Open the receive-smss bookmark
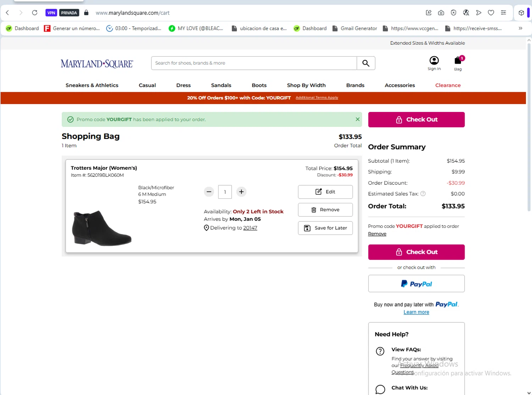This screenshot has width=532, height=395. (x=473, y=28)
